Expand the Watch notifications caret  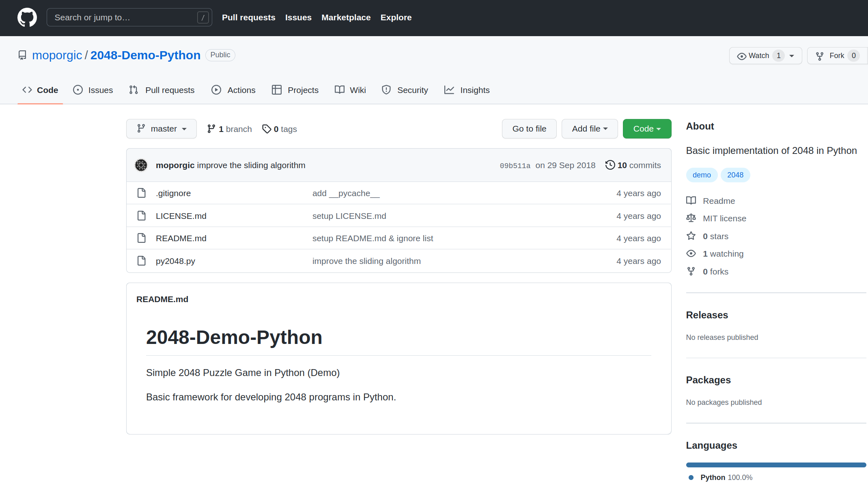pyautogui.click(x=792, y=56)
